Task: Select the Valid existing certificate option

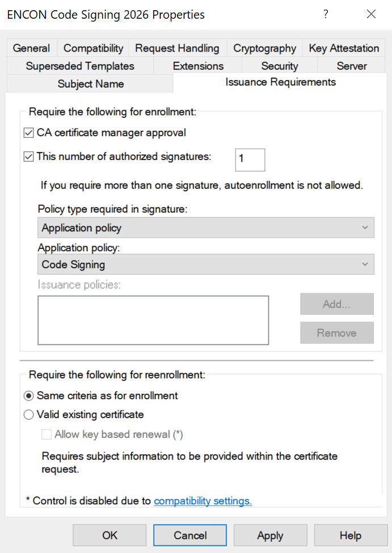Action: pyautogui.click(x=29, y=415)
